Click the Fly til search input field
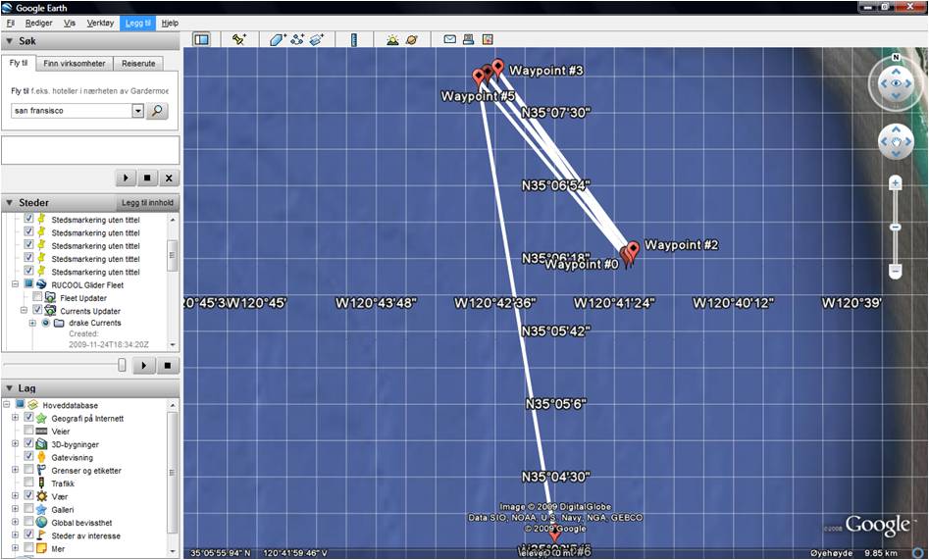The image size is (929, 560). coord(72,111)
